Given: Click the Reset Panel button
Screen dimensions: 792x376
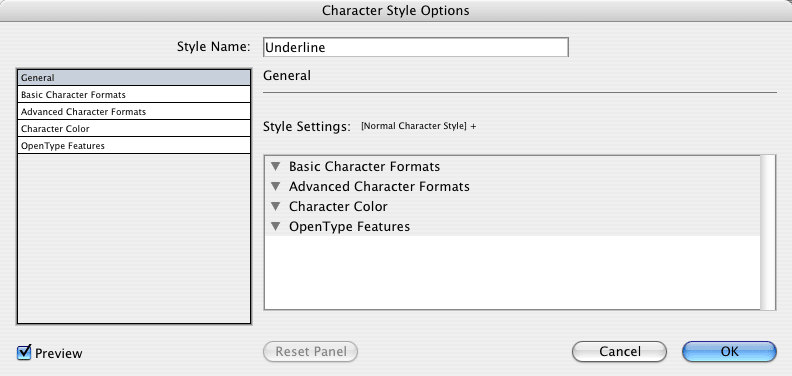Looking at the screenshot, I should tap(311, 352).
